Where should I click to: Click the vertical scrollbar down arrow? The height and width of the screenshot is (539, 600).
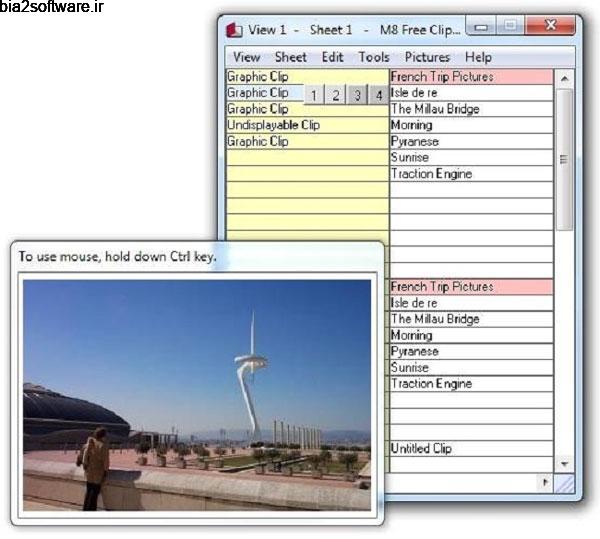tap(564, 464)
